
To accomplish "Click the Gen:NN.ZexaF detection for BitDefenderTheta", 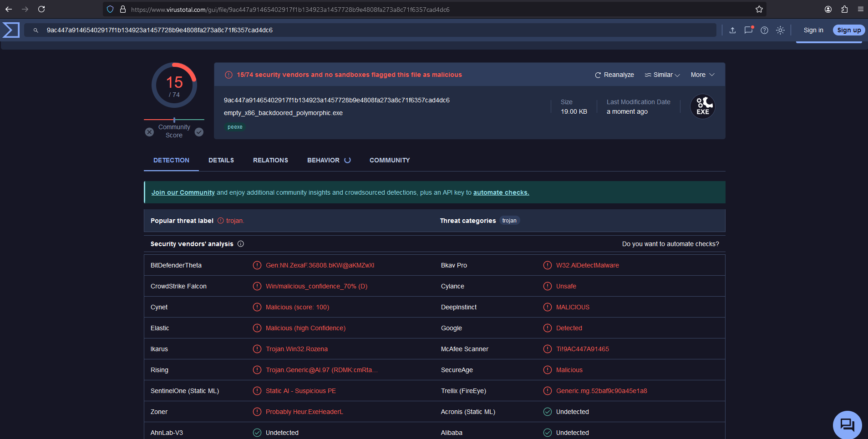I will pyautogui.click(x=320, y=265).
